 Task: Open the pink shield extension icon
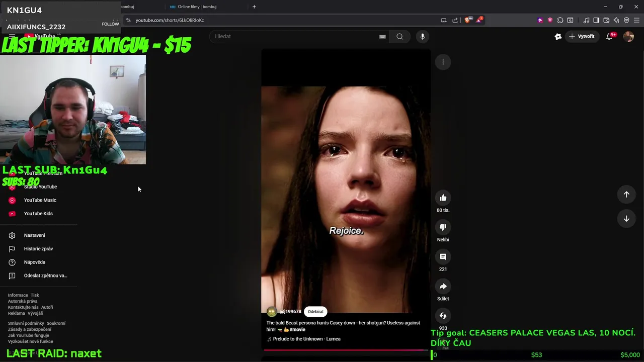coord(550,20)
